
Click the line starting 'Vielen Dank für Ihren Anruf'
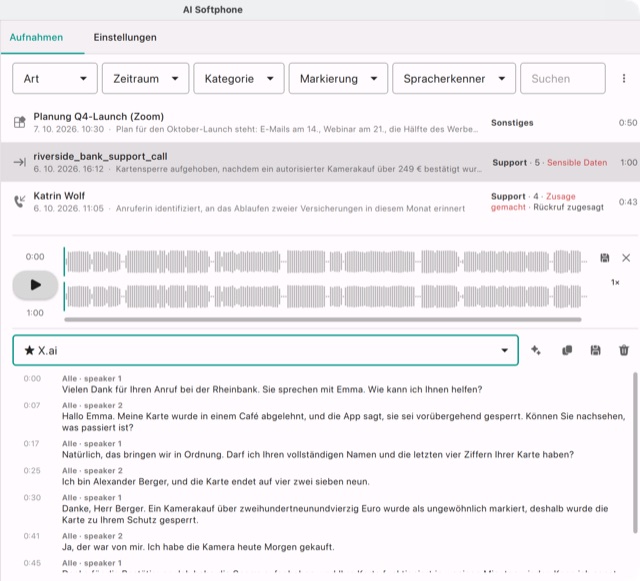[x=272, y=390]
